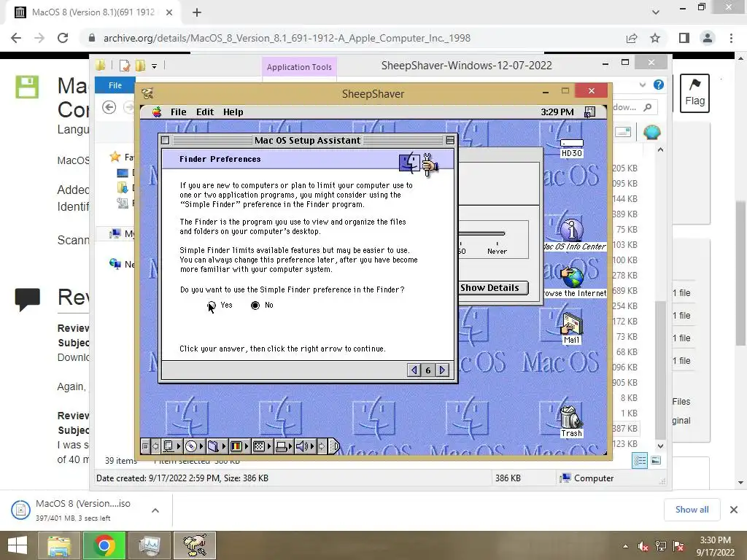Open the Monitor resolution Control Strip module
The height and width of the screenshot is (560, 747).
(x=263, y=446)
